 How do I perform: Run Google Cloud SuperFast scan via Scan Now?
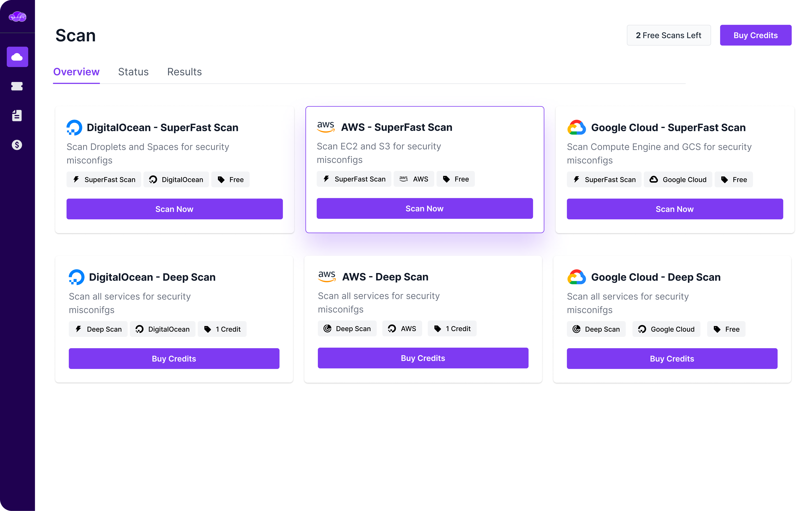pyautogui.click(x=674, y=209)
